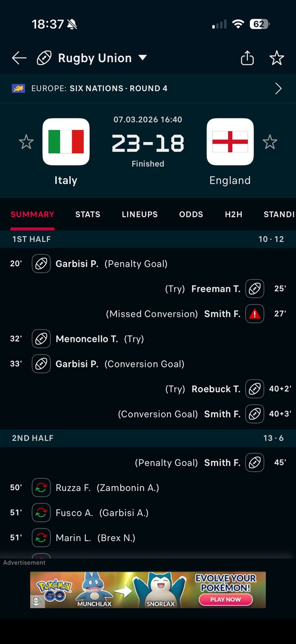Viewport: 296px width, 644px height.
Task: Tap the rugby ball icon beside Rugby Union
Action: 44,58
